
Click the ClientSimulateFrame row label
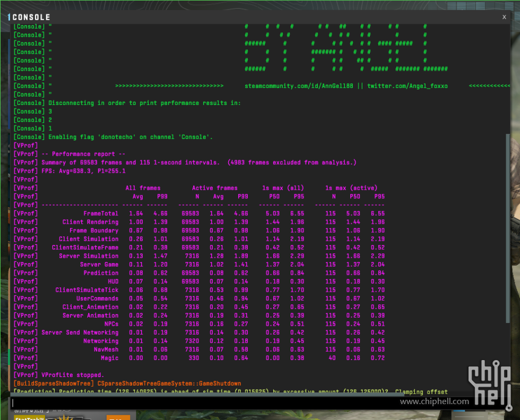85,248
